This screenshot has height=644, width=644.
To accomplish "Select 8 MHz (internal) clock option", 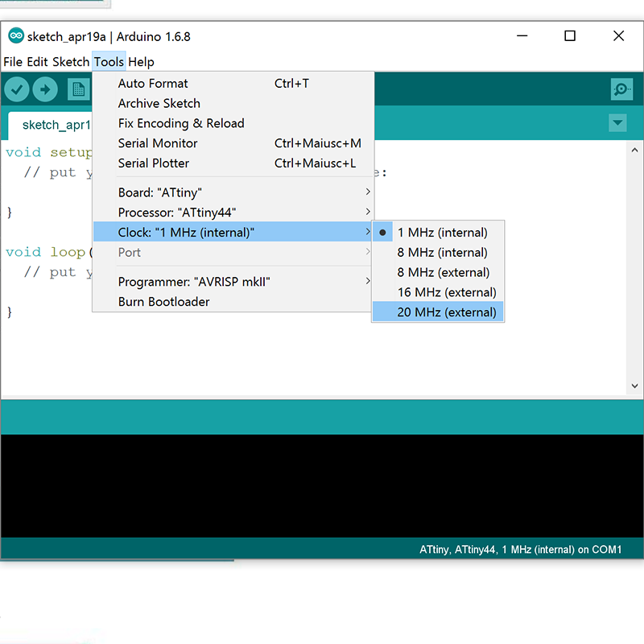I will [x=438, y=252].
